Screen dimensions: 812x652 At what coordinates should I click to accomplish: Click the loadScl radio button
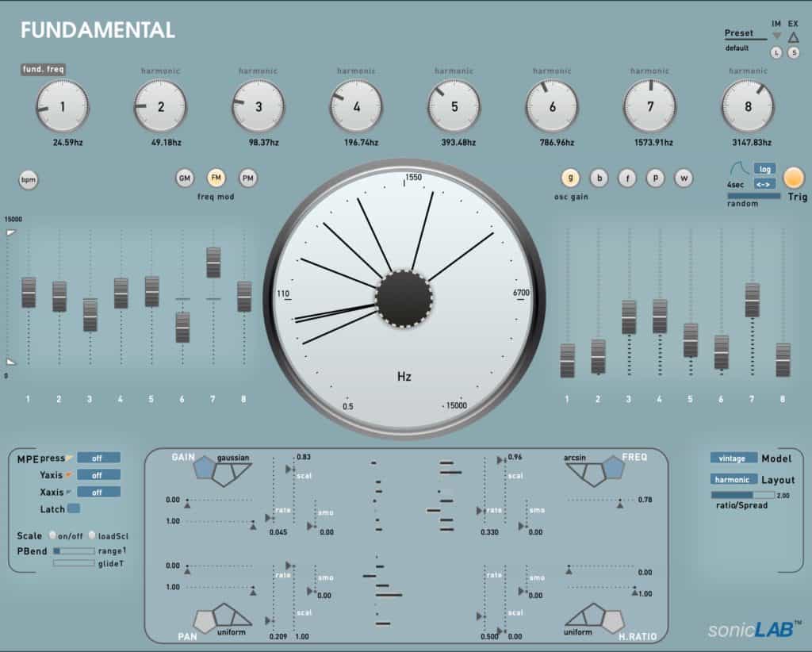coord(92,535)
